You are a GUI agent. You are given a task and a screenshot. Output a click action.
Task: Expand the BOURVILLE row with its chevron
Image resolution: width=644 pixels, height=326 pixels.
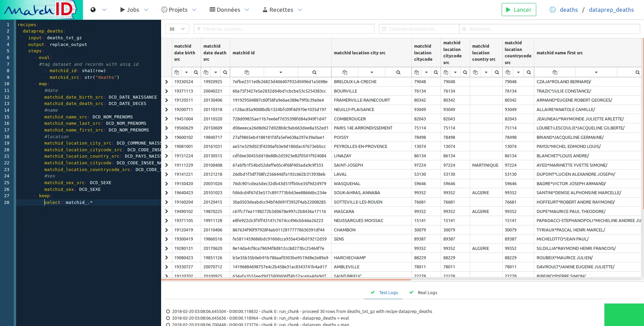tap(166, 91)
